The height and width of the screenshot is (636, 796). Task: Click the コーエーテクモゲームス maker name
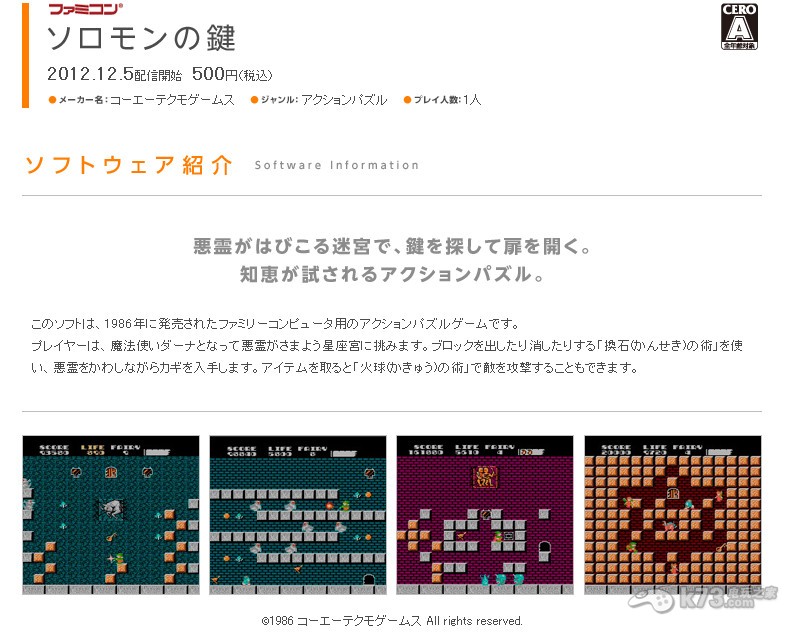(x=172, y=99)
